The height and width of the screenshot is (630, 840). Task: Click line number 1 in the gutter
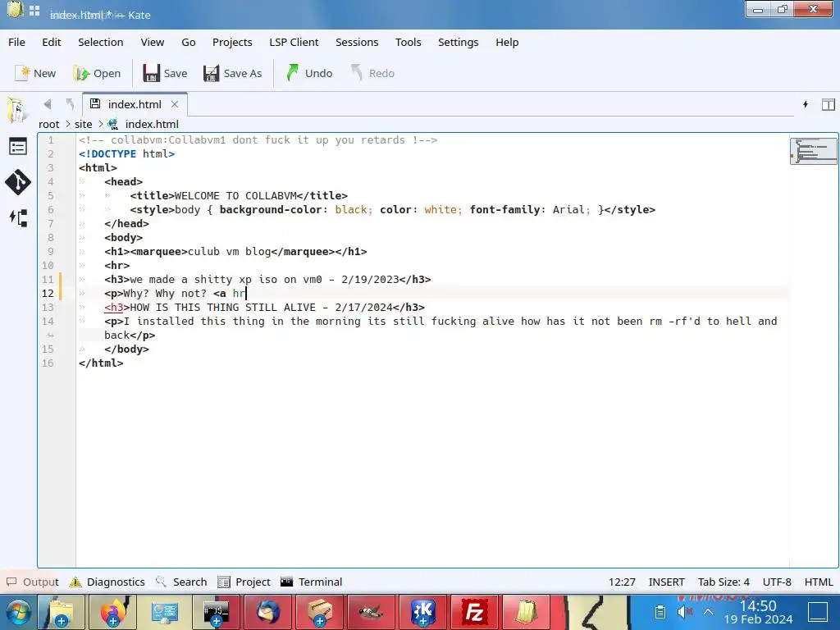(51, 140)
